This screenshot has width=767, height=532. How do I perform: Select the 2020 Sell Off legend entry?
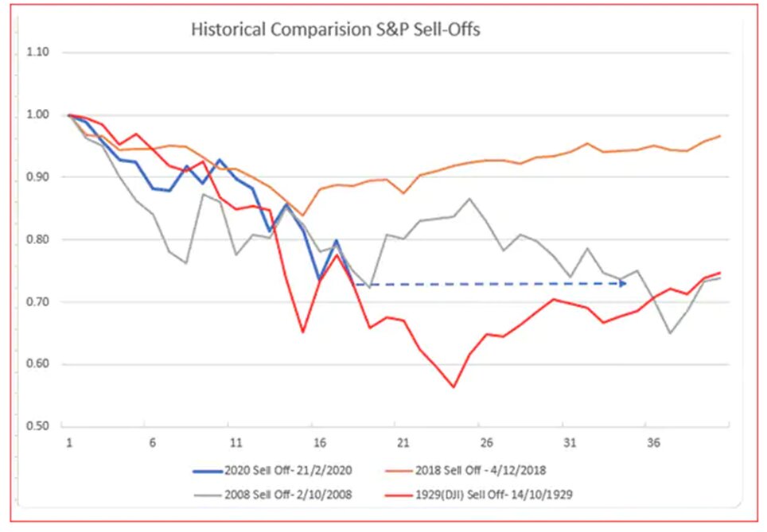(272, 471)
